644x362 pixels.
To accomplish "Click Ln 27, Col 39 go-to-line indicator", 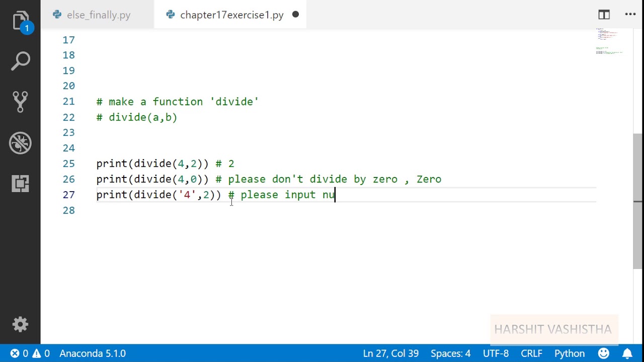I will click(391, 353).
